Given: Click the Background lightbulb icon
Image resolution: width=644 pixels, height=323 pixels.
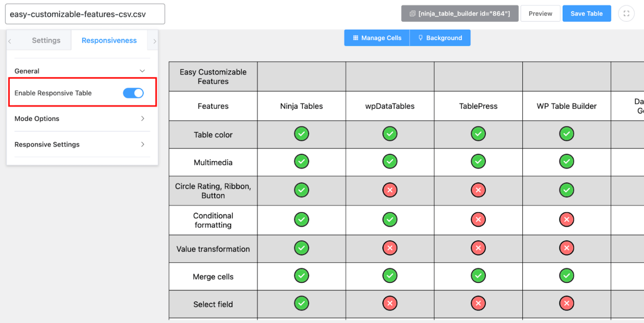Looking at the screenshot, I should click(421, 38).
